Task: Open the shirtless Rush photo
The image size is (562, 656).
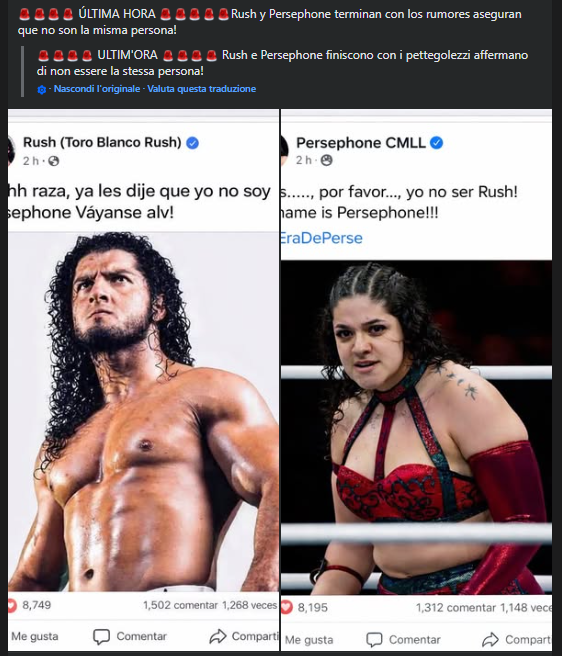Action: (x=143, y=412)
